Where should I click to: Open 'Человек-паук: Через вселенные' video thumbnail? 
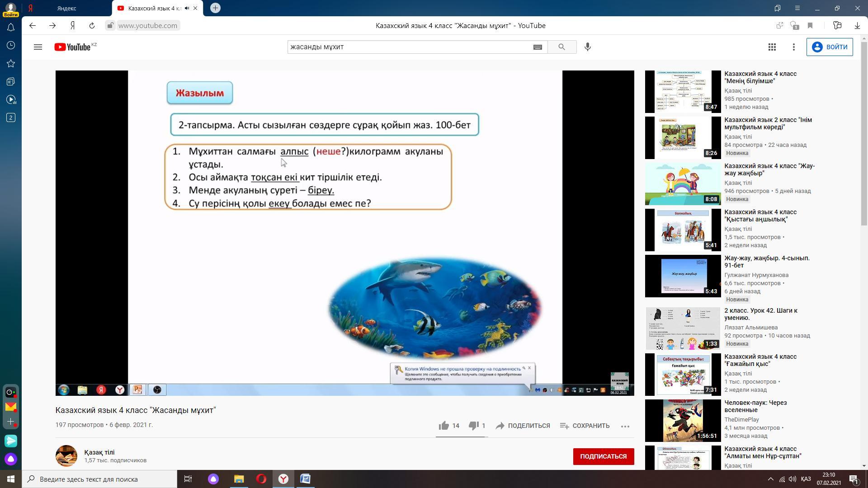click(x=683, y=420)
